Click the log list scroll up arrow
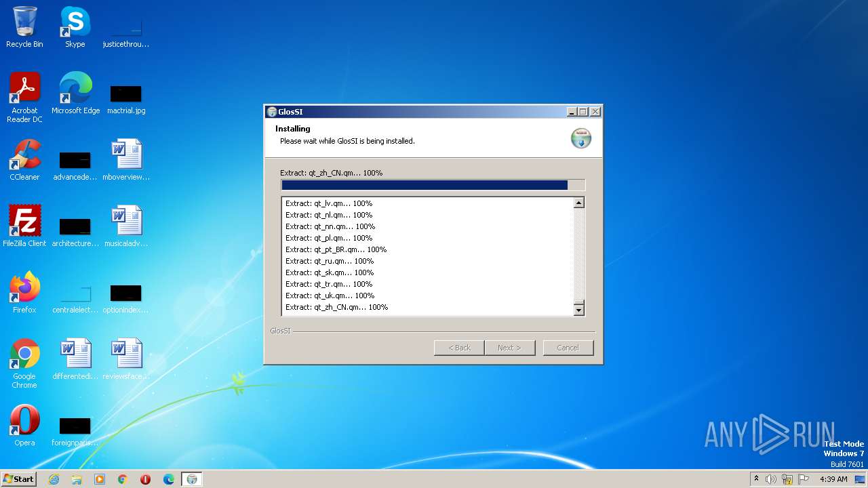 tap(578, 203)
